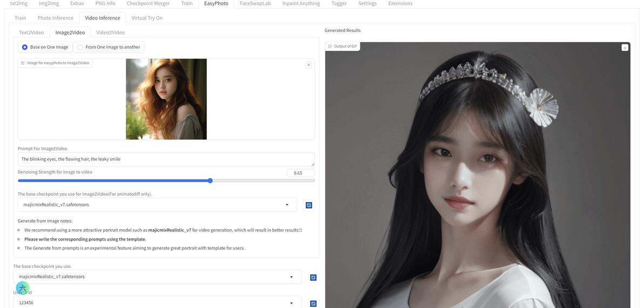
Task: Open the EasyPhoto Train sub-tab
Action: 20,18
